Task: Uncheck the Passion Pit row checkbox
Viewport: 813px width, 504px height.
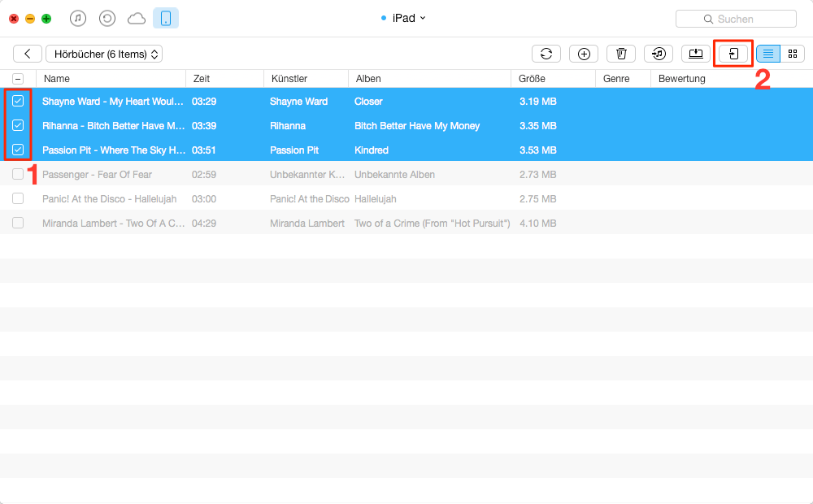Action: tap(18, 150)
